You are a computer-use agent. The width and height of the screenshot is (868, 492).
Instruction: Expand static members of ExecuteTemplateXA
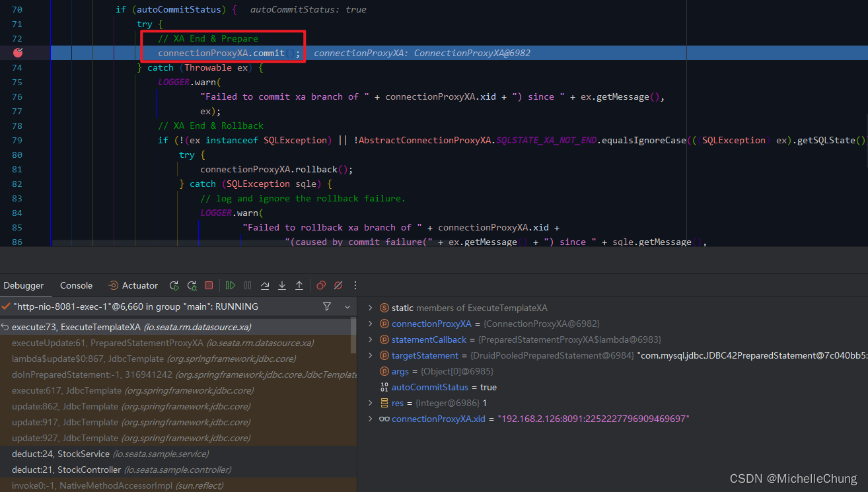coord(370,308)
